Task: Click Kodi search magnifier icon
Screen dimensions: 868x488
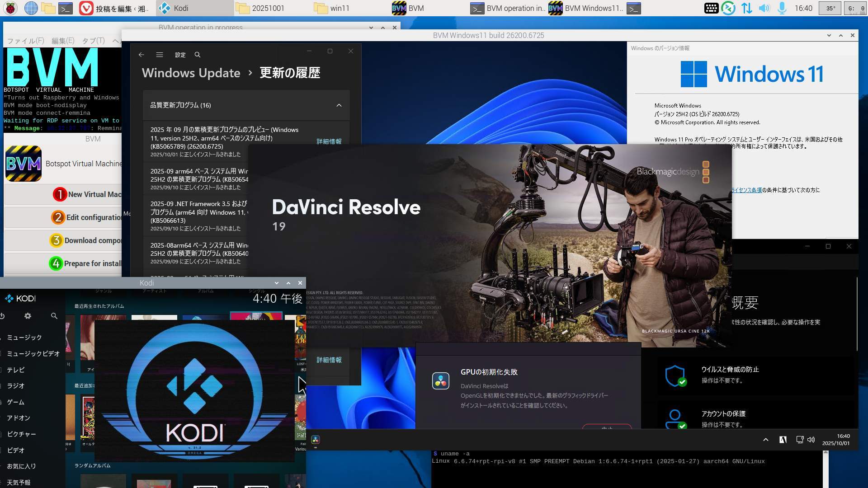Action: [x=54, y=316]
